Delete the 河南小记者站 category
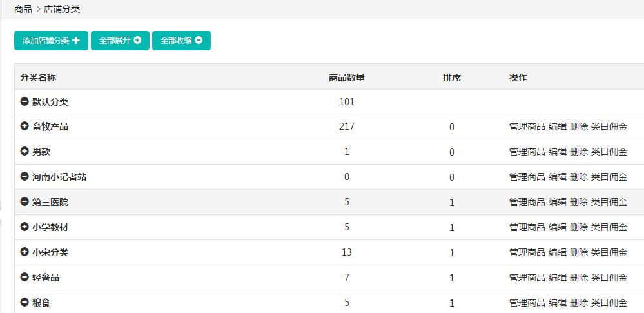This screenshot has height=313, width=644. [x=579, y=177]
